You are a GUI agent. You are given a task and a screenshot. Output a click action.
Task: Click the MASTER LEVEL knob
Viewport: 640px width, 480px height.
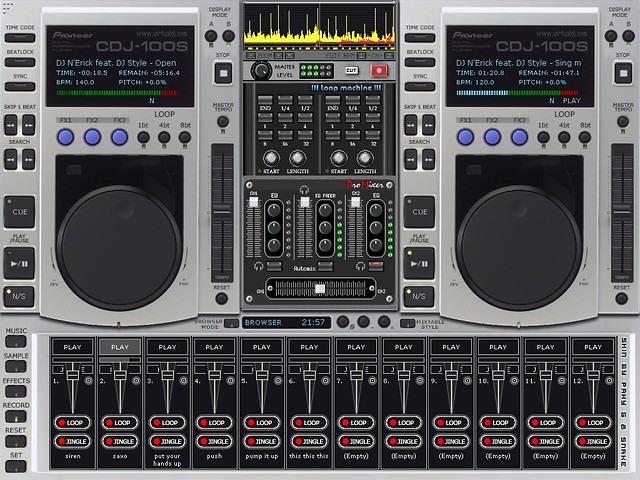261,71
